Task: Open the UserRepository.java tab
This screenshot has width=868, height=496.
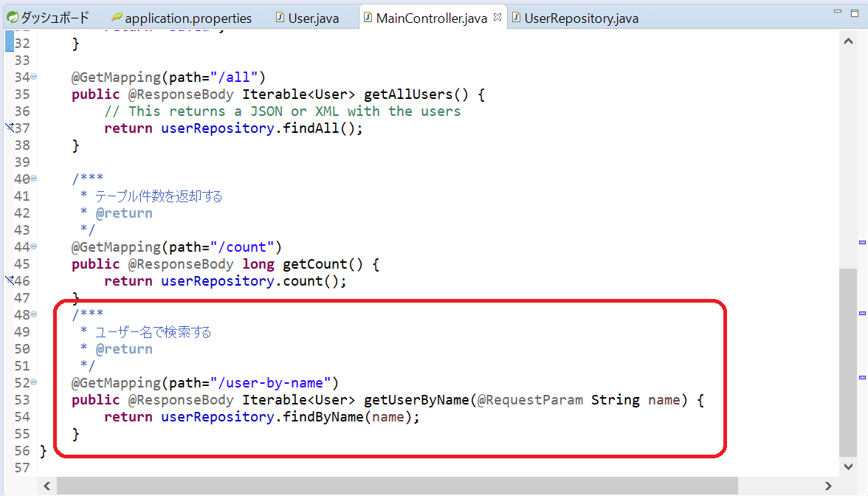Action: tap(581, 18)
